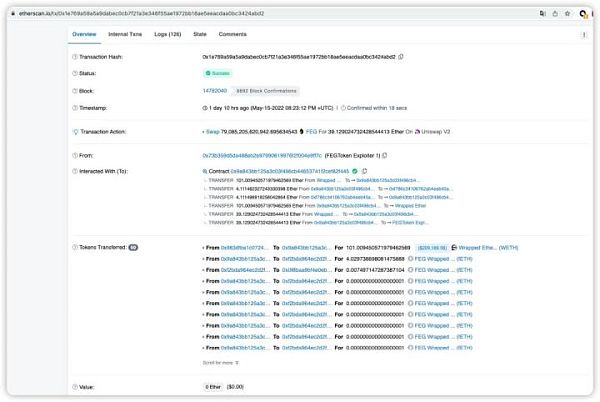Copy the transaction hash to clipboard

(401, 58)
